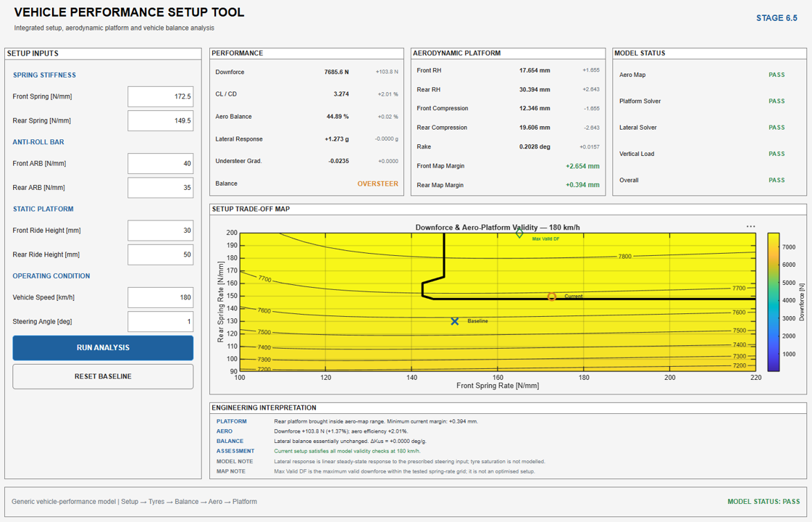Select the CL / CD value 3.274

click(x=341, y=94)
